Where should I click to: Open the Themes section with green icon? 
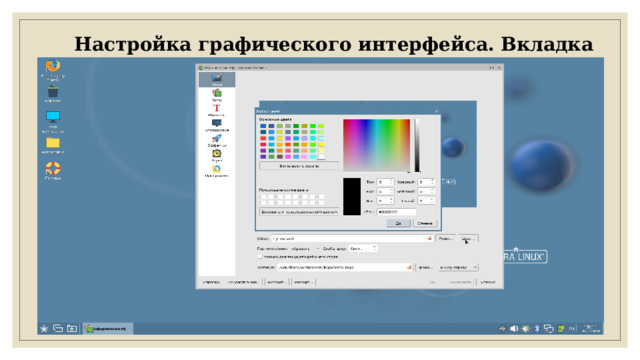pyautogui.click(x=217, y=95)
